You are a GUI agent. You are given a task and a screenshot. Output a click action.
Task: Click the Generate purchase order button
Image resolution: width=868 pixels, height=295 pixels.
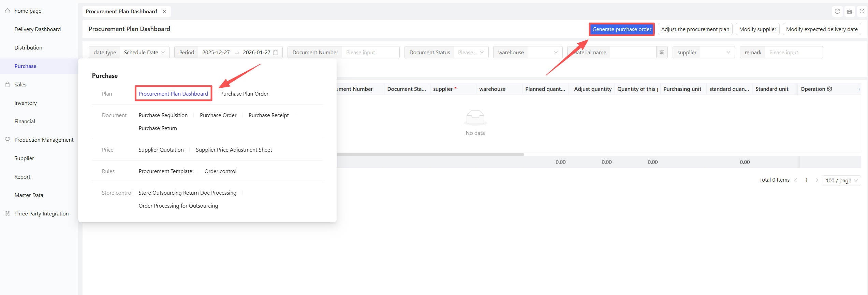(x=621, y=29)
